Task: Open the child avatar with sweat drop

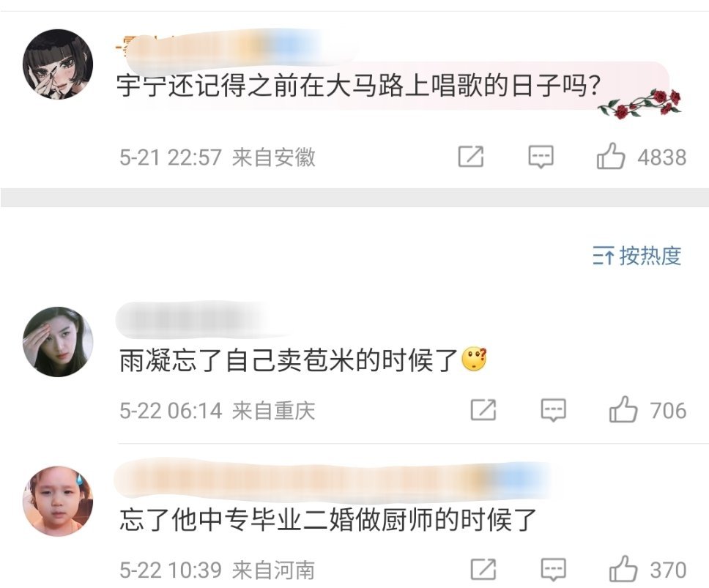Action: pyautogui.click(x=58, y=501)
